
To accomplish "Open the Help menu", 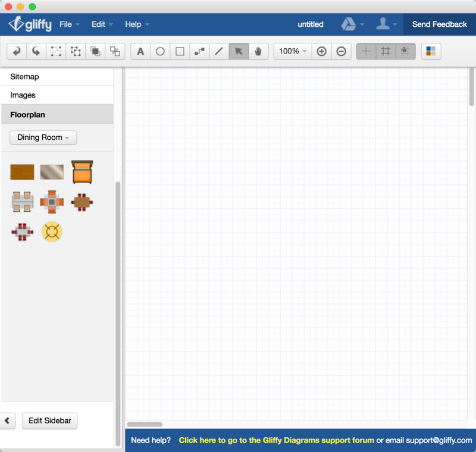I will (137, 24).
